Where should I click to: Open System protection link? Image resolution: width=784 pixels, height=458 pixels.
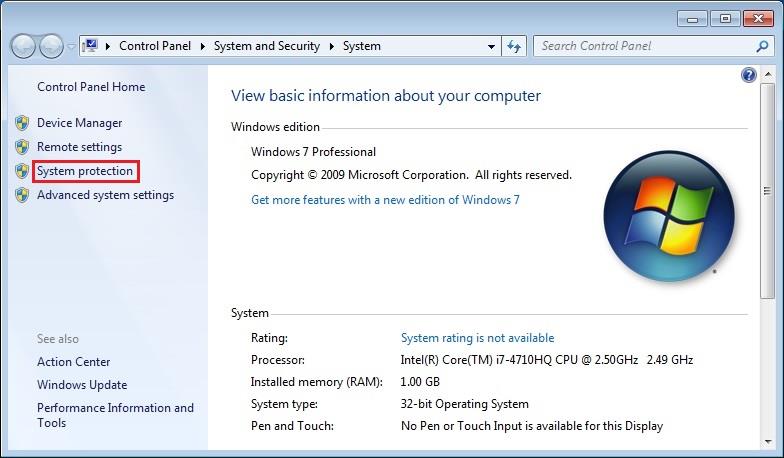[x=85, y=171]
